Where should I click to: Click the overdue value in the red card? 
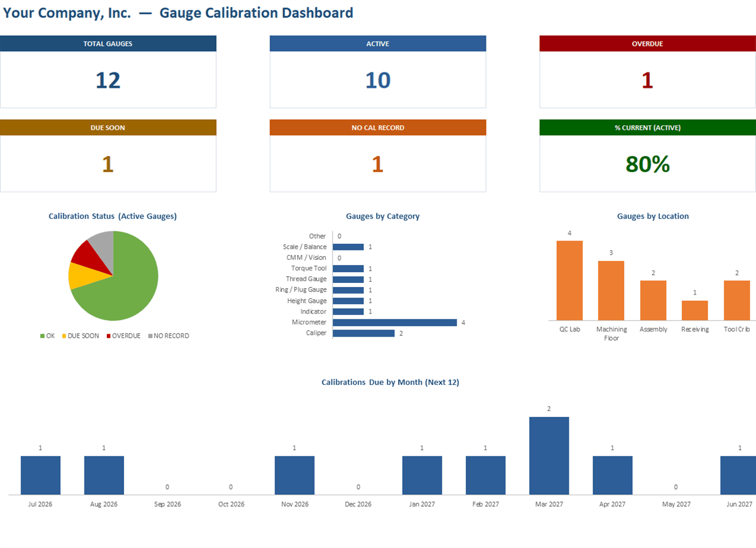[x=647, y=80]
